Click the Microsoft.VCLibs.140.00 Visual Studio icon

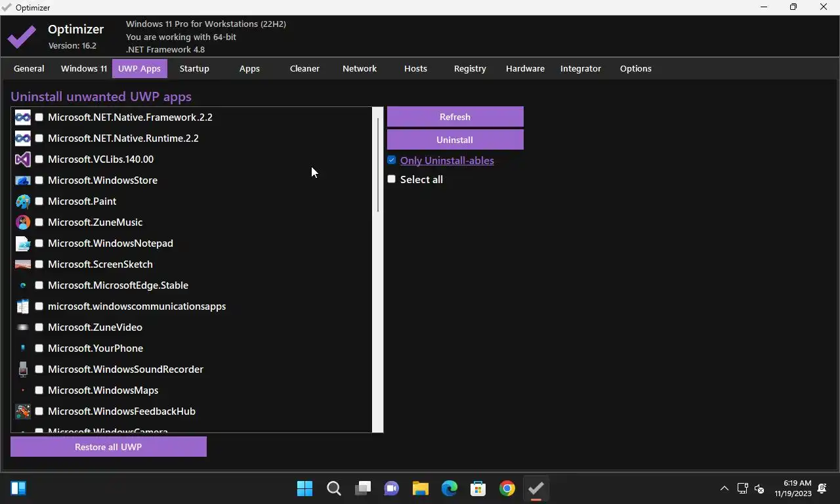pos(23,159)
